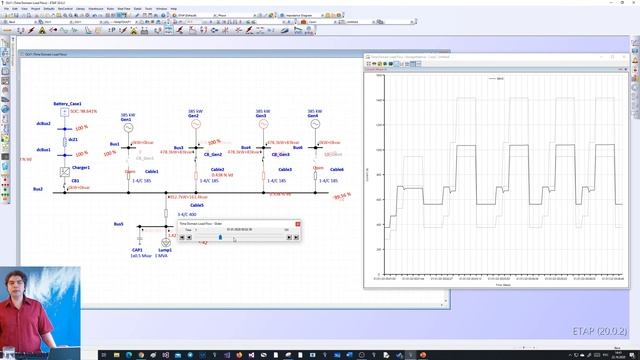Select the Charger1 converter symbol
The image size is (640, 360).
point(64,172)
